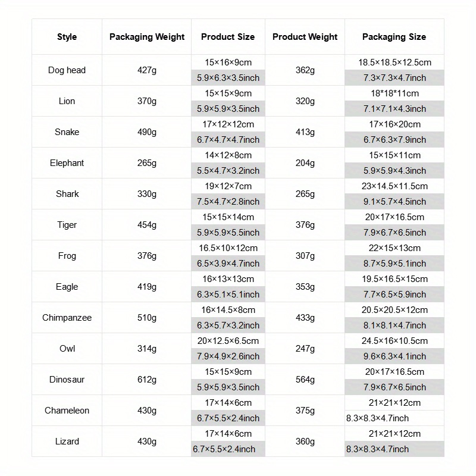Select Dinosaur's packaging weight 612g

tap(147, 380)
